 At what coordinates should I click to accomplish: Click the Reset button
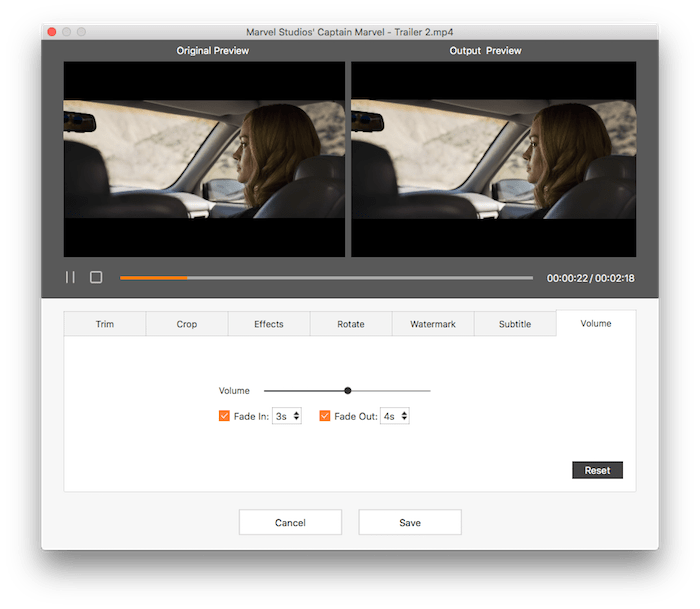click(x=597, y=470)
